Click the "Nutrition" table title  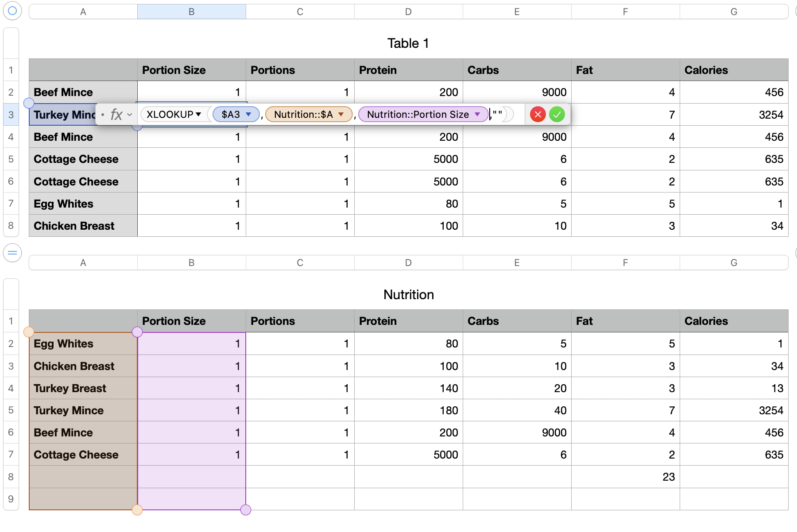coord(409,295)
